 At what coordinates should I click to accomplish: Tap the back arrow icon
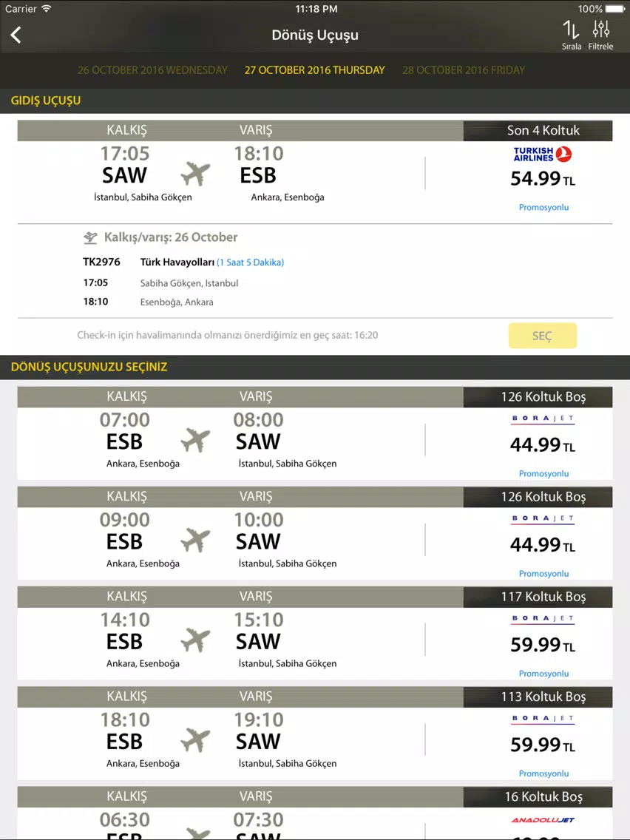16,35
